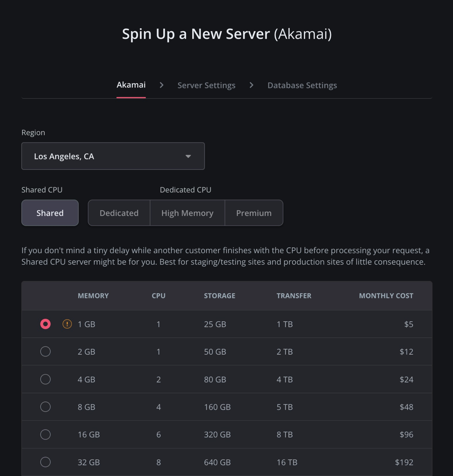This screenshot has width=453, height=476.
Task: Choose the High Memory CPU type
Action: (187, 213)
